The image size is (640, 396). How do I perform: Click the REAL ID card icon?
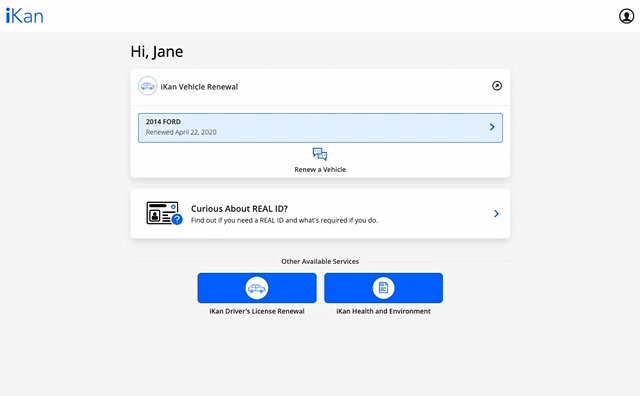164,213
